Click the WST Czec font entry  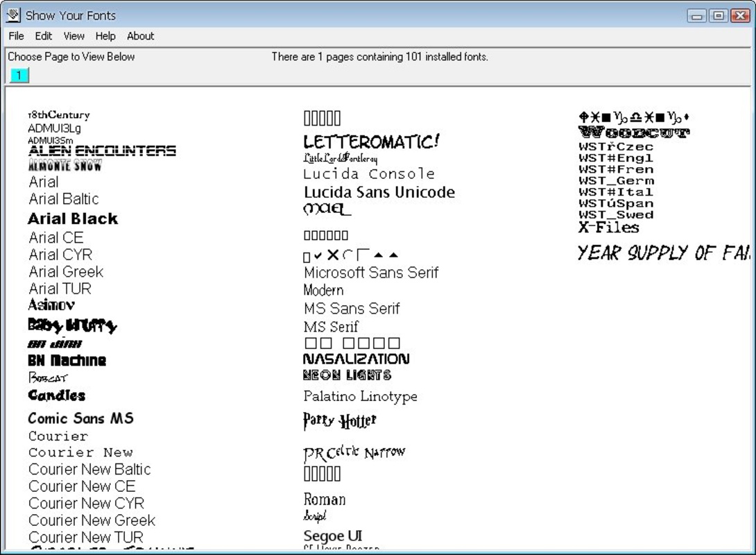616,146
